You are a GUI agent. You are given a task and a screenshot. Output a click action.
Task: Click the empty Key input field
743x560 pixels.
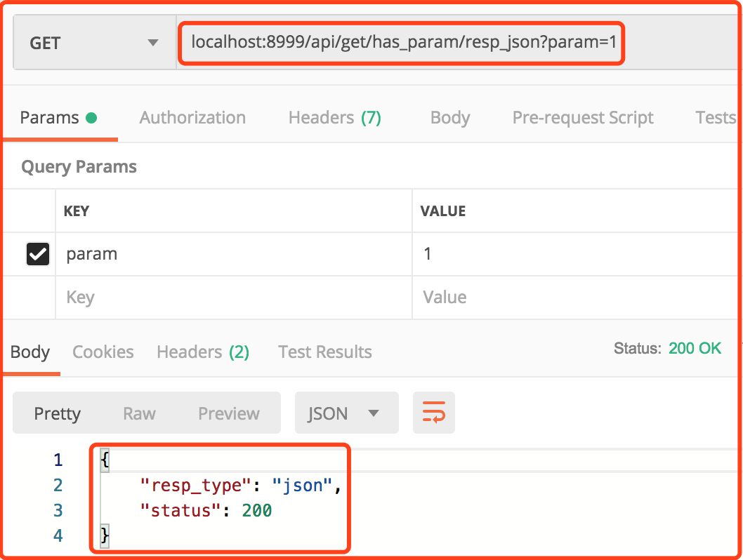232,298
